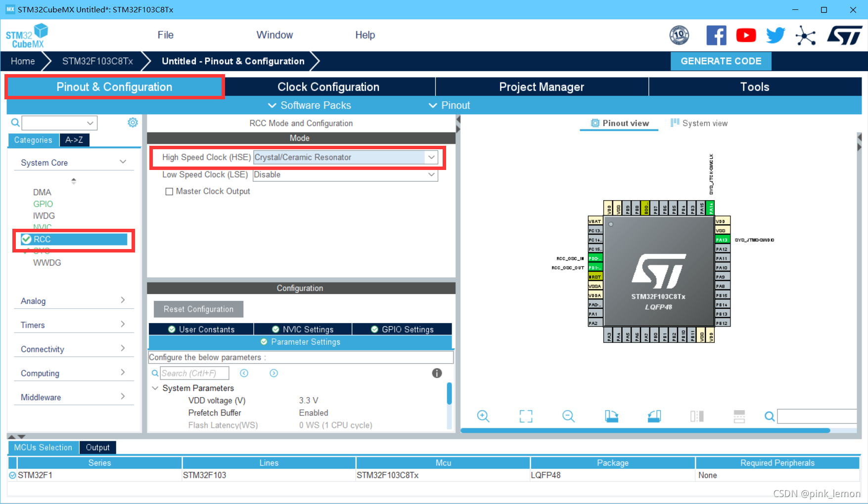Show parameter information icon

[437, 373]
